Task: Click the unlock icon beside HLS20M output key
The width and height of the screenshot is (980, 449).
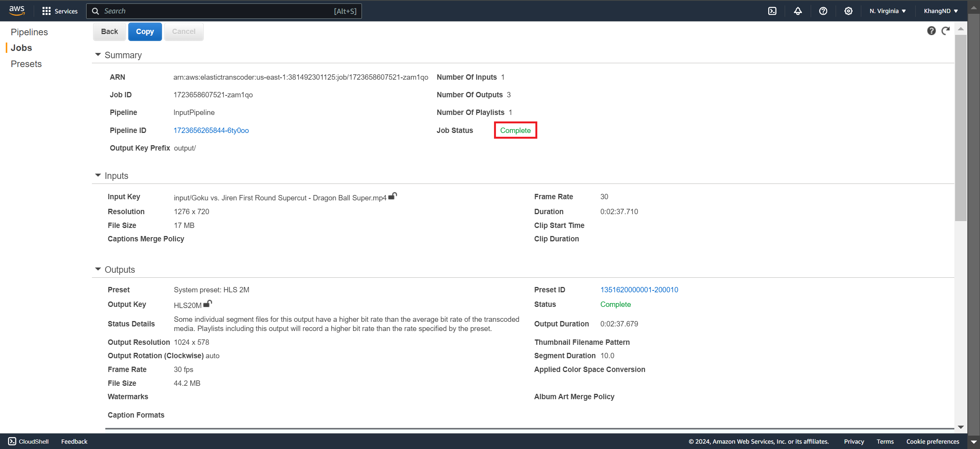Action: (x=208, y=304)
